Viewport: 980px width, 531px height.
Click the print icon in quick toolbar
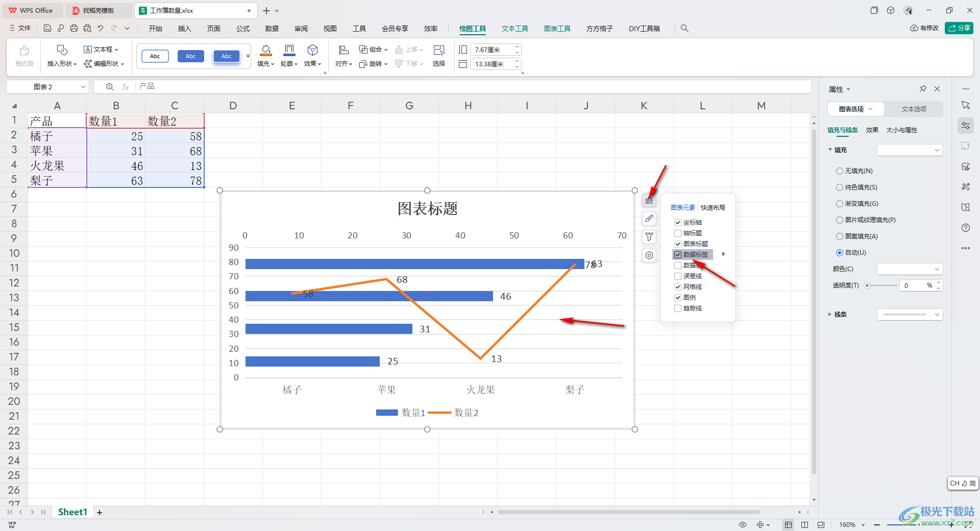(x=74, y=29)
